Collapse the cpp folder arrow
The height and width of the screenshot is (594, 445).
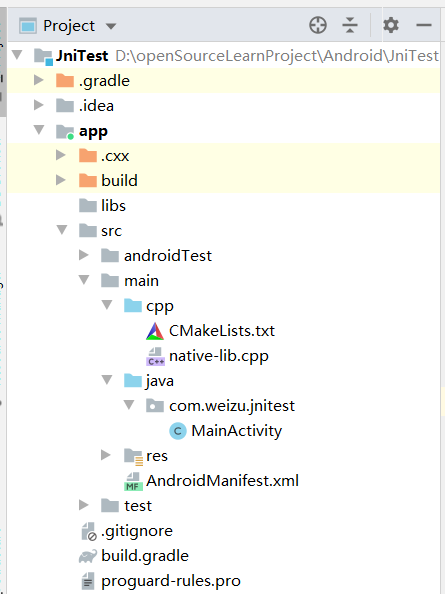(107, 305)
